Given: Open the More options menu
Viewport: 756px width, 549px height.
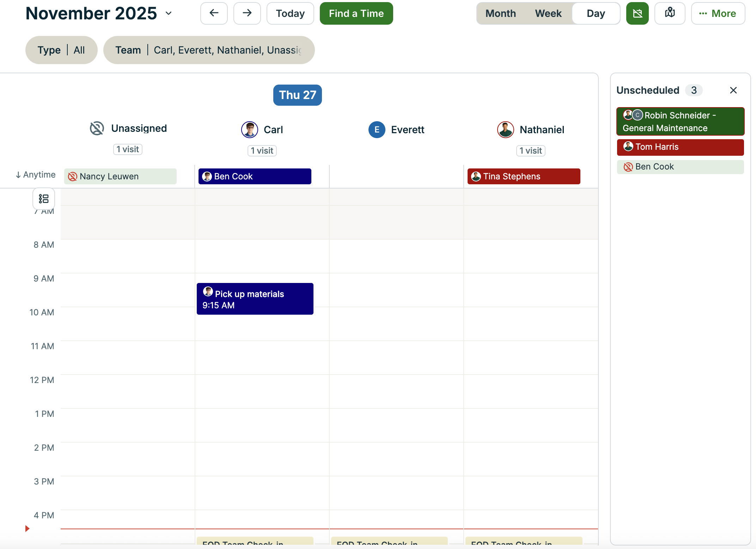Looking at the screenshot, I should coord(718,13).
